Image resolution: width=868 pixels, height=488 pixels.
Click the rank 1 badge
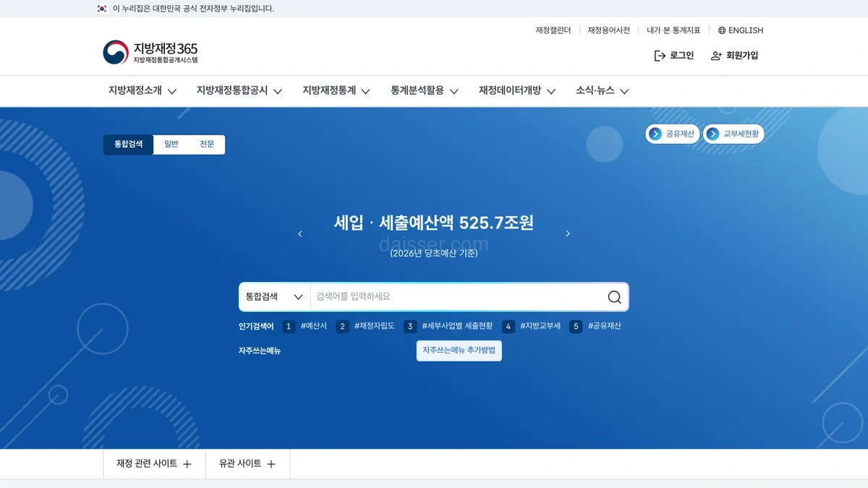(x=289, y=327)
